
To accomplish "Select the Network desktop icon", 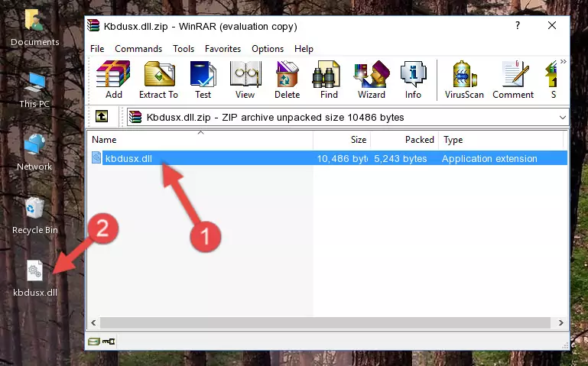I will pos(34,153).
